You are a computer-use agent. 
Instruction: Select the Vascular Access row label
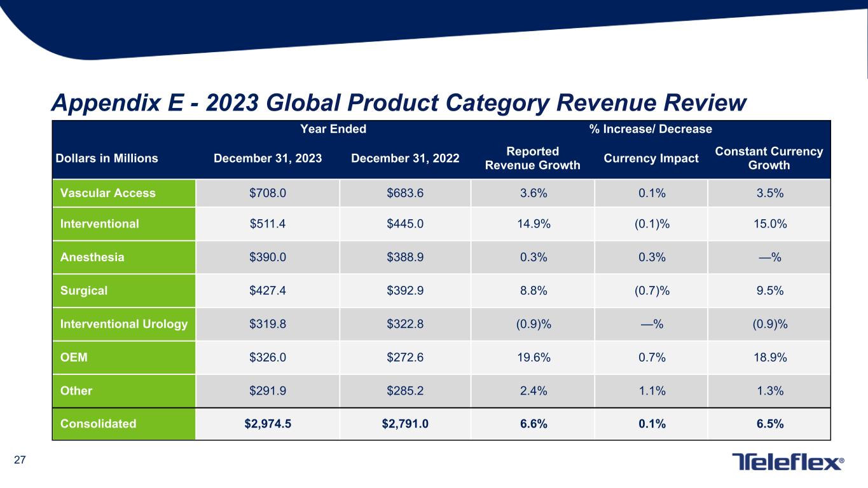(107, 193)
